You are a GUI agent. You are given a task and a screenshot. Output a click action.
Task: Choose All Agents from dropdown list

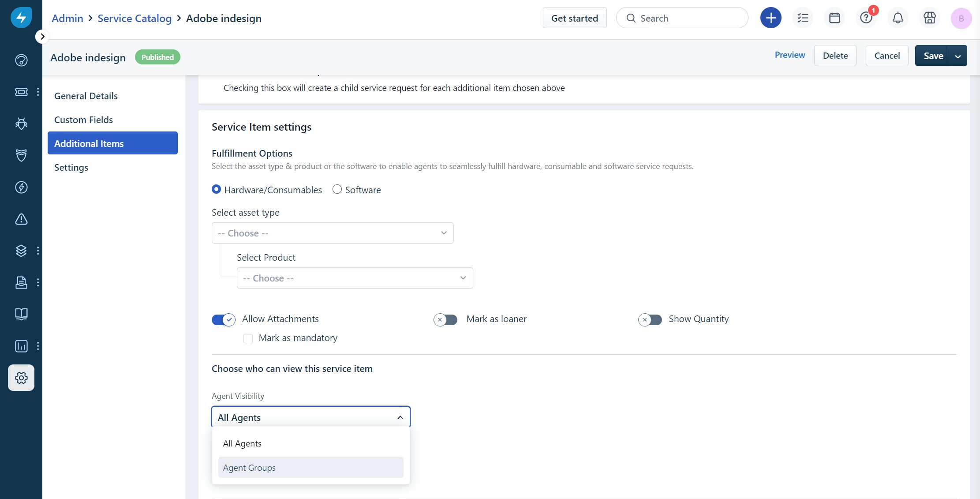(x=311, y=443)
